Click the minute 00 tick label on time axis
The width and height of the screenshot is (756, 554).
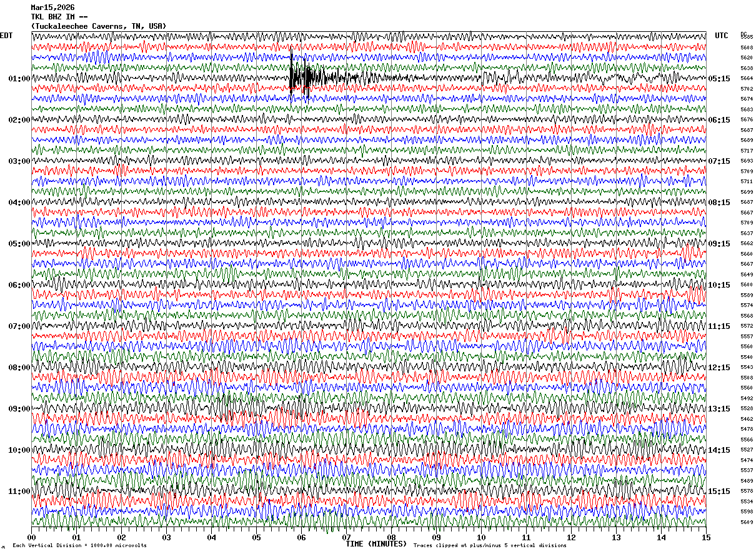coord(31,537)
